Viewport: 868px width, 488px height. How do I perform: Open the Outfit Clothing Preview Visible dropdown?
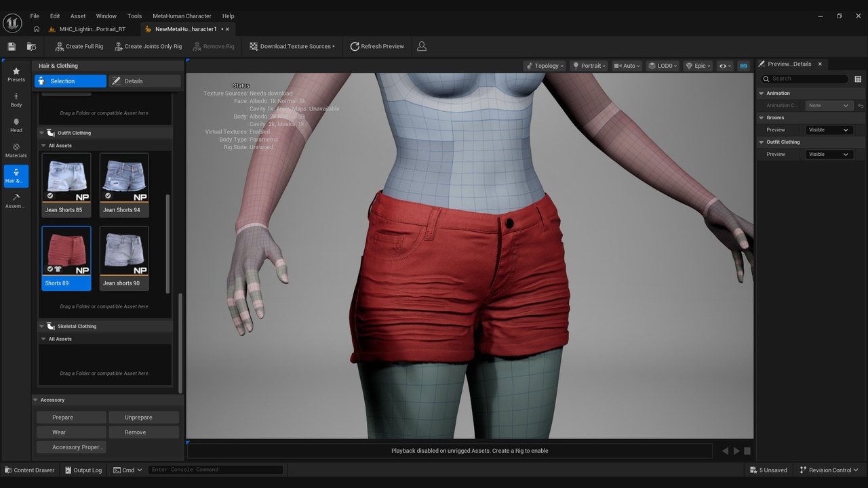click(x=828, y=154)
